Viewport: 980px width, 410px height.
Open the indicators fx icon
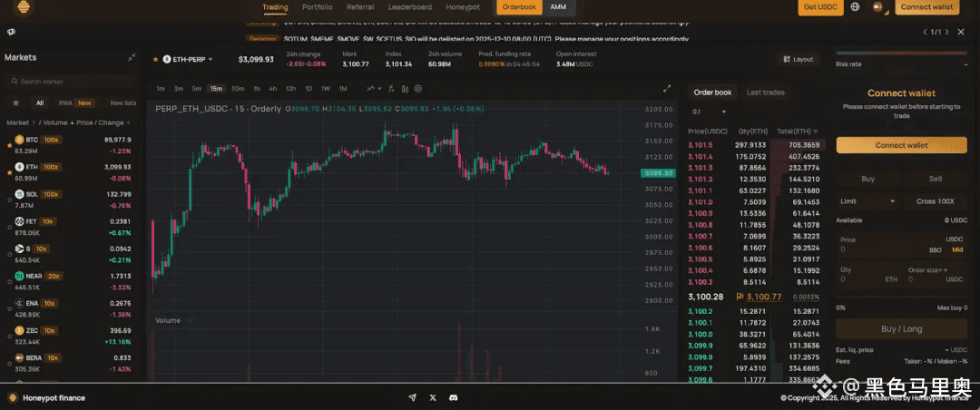[392, 89]
